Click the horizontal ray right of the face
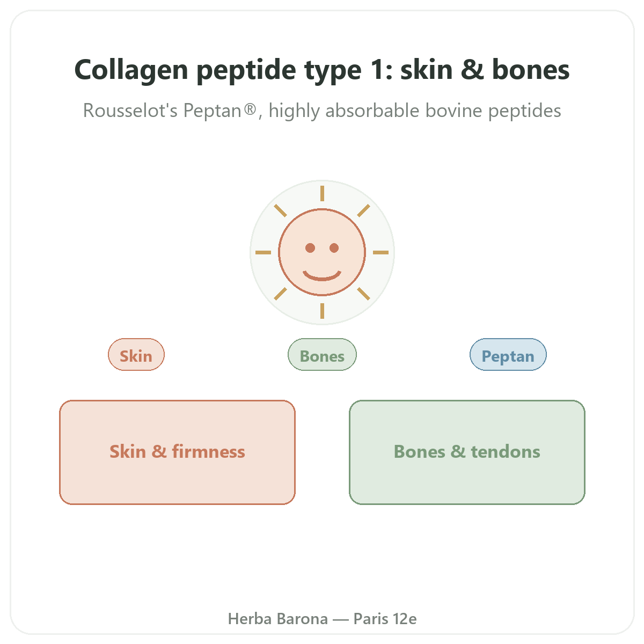 point(381,252)
